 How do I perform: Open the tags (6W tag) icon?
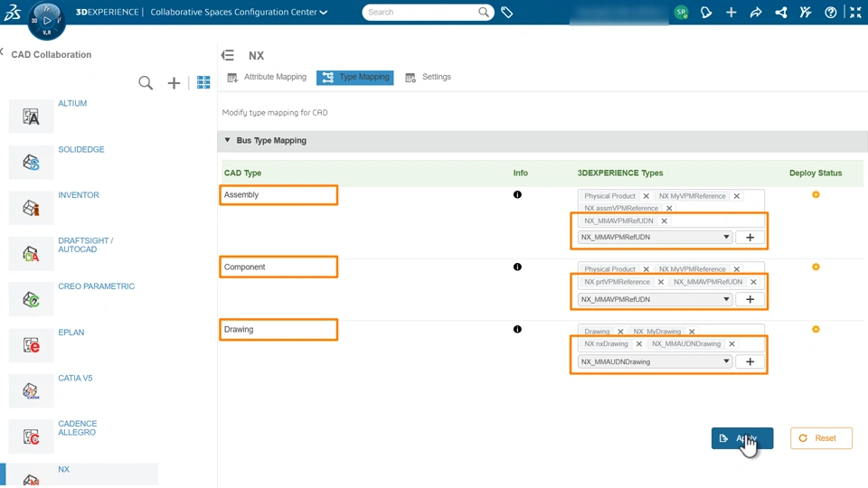(x=506, y=12)
